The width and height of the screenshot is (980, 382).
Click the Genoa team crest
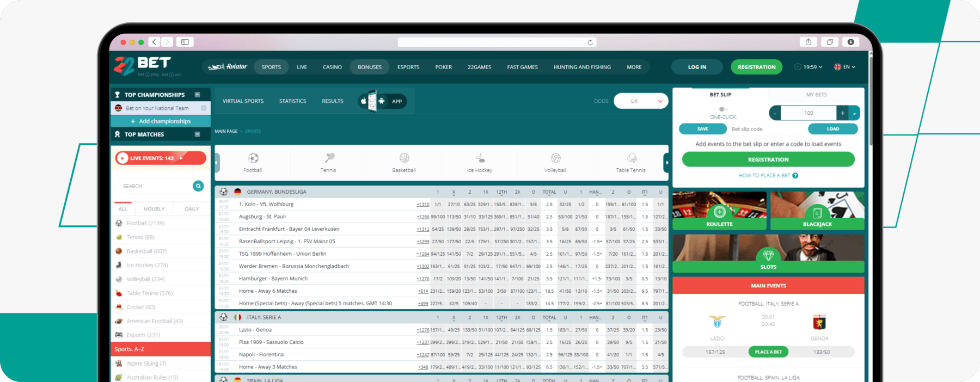click(x=819, y=322)
